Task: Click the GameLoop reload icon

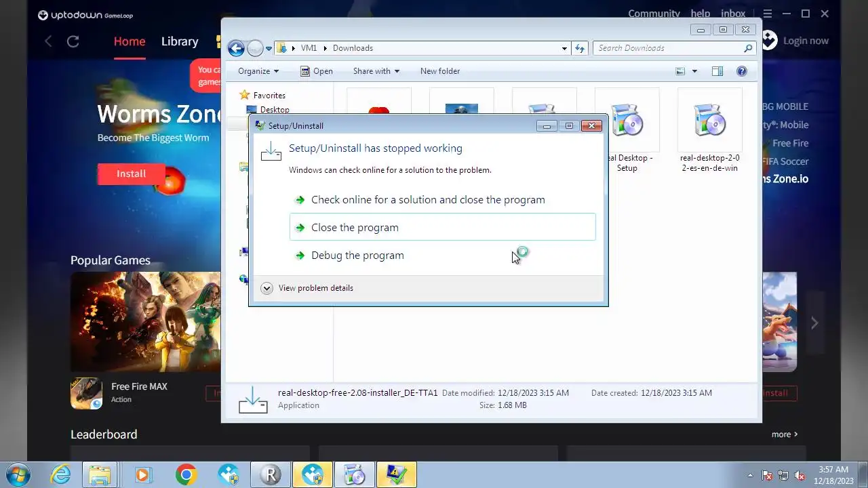Action: point(73,41)
